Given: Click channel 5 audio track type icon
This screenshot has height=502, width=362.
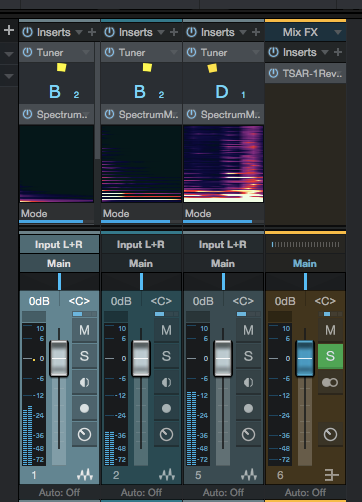Looking at the screenshot, I should 249,475.
